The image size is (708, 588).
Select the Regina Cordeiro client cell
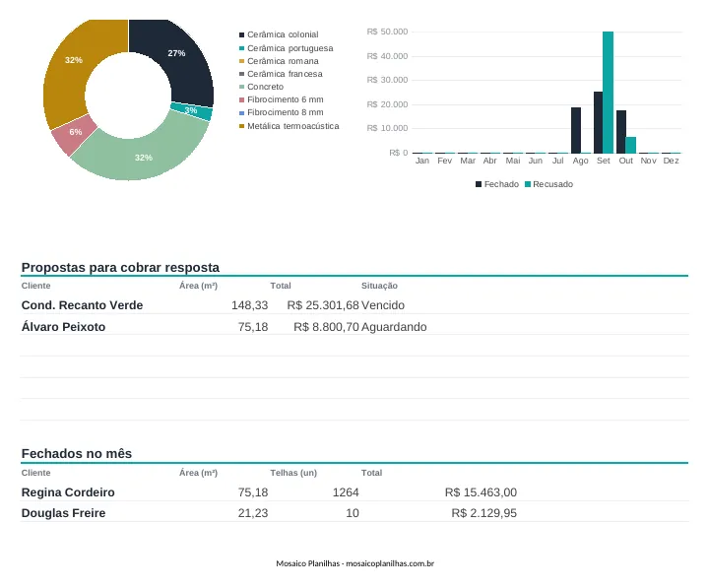point(68,492)
